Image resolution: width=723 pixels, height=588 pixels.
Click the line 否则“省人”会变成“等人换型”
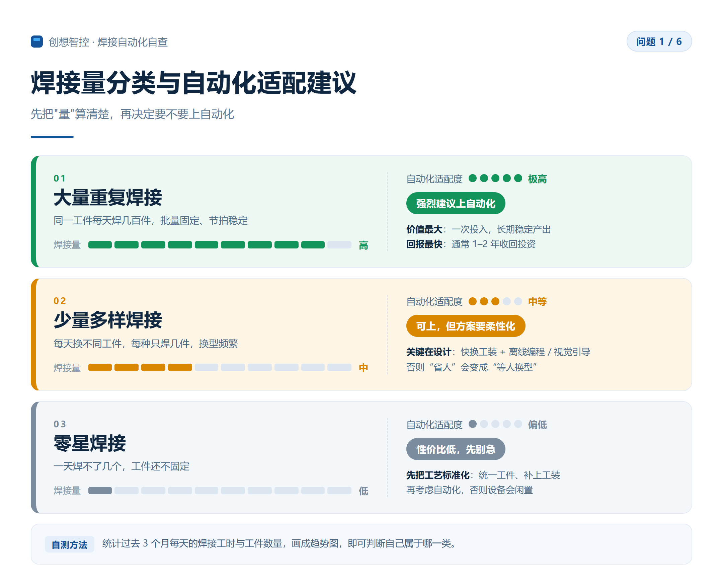pyautogui.click(x=472, y=367)
